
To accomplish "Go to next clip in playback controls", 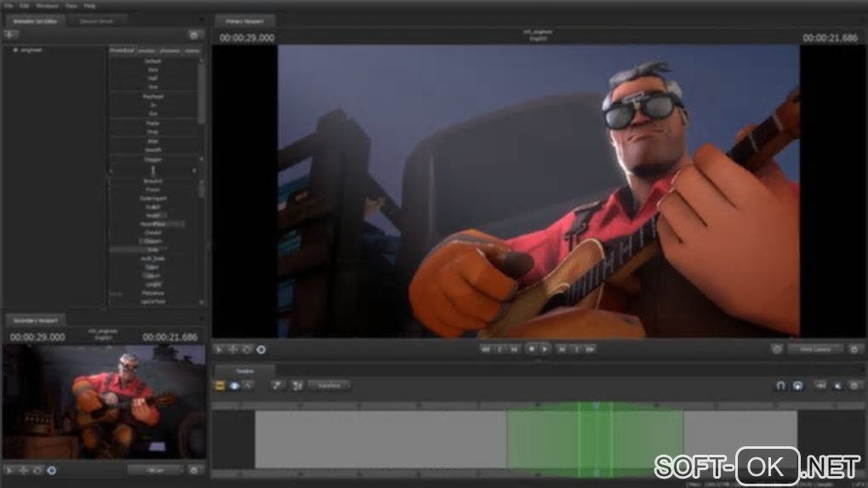I will (x=562, y=349).
